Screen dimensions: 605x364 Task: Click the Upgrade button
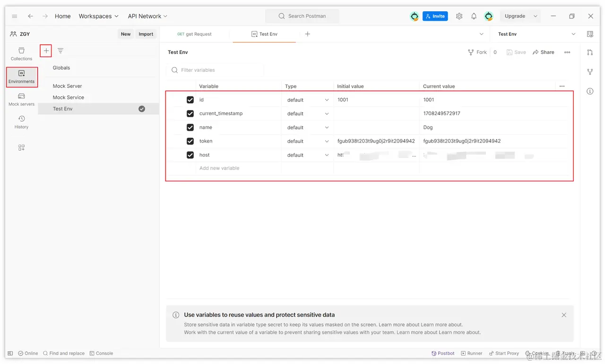[x=515, y=16]
